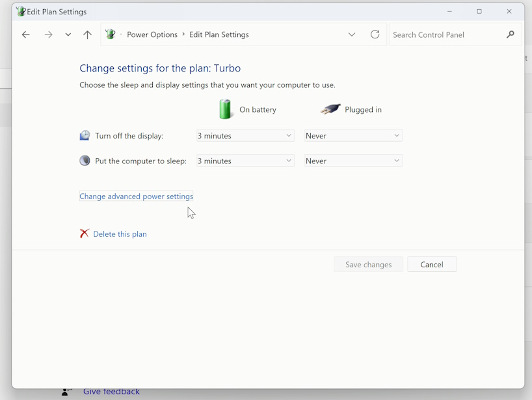Open the On battery display timeout dropdown

pos(245,135)
